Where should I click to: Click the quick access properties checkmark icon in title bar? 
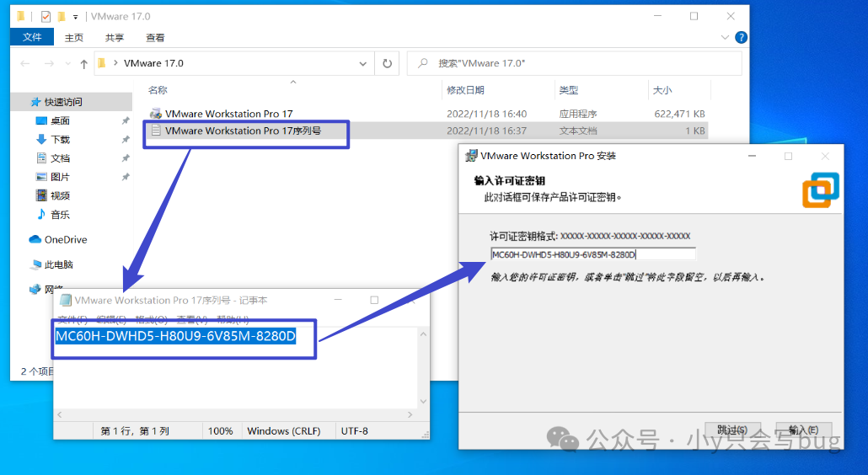point(46,17)
